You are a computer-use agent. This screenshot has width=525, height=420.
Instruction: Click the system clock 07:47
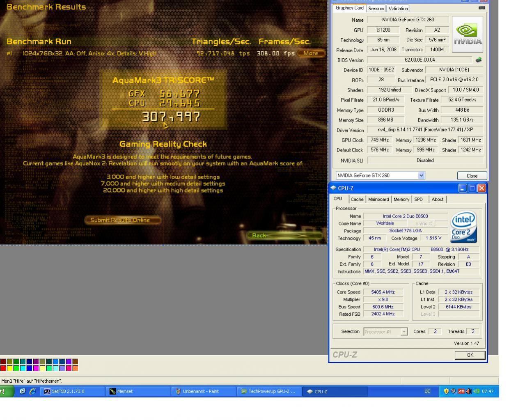pos(488,391)
